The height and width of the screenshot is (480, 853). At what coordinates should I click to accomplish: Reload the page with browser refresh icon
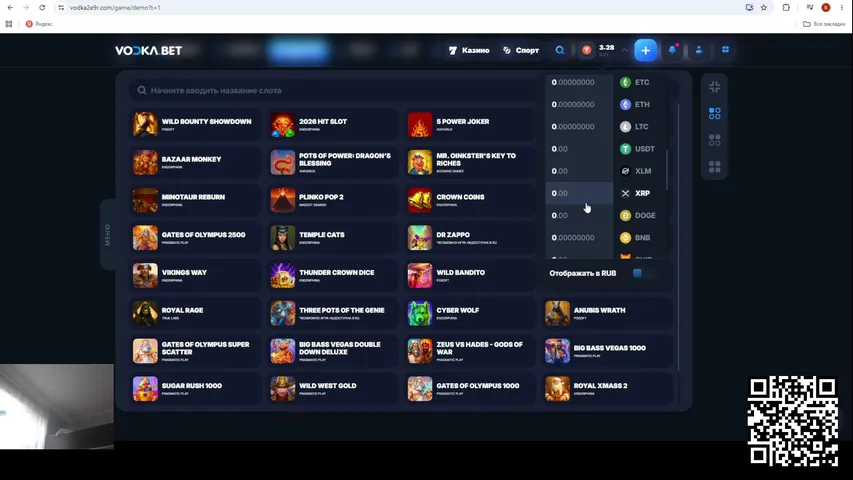(42, 8)
